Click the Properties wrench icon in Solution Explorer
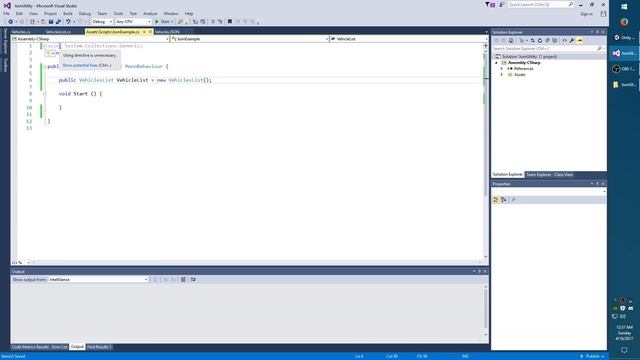The height and width of the screenshot is (360, 640). [x=572, y=40]
